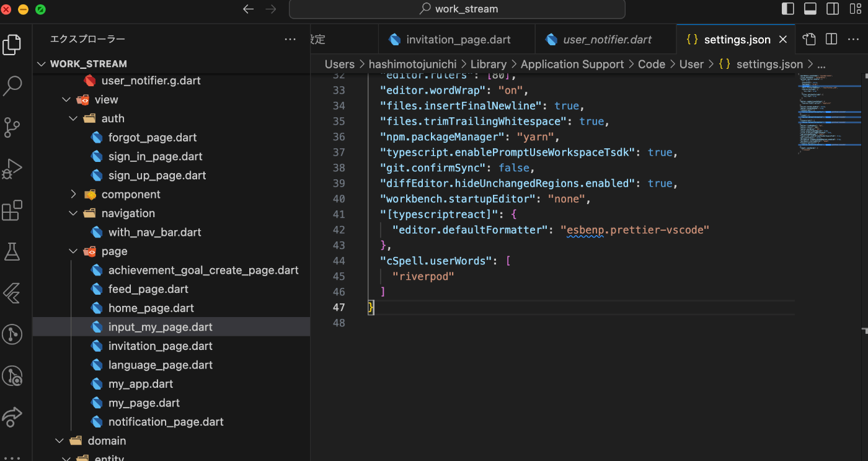
Task: Switch to the user_notifier.dart tab
Action: (x=606, y=40)
